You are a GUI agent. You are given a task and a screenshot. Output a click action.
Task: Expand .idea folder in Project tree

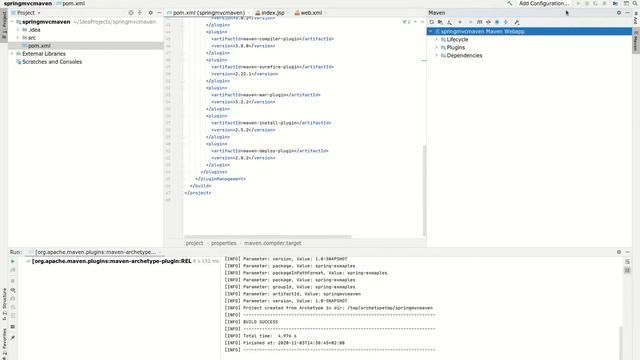click(18, 30)
